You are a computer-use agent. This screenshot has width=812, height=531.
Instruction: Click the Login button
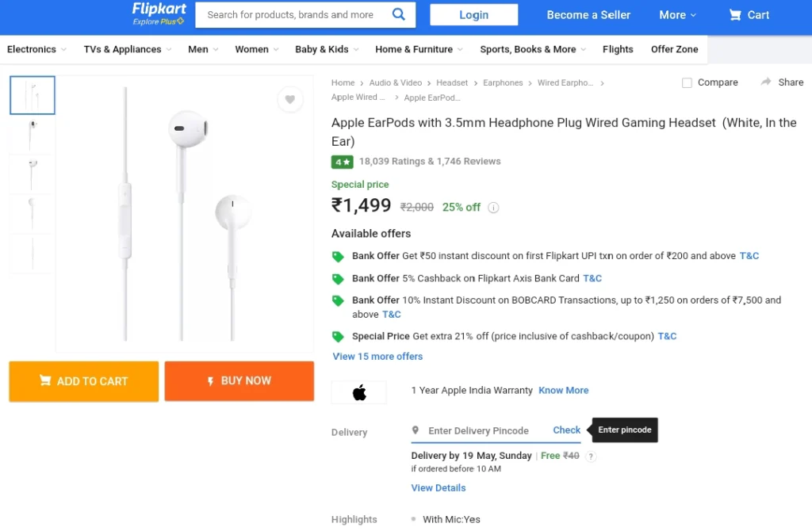tap(474, 15)
